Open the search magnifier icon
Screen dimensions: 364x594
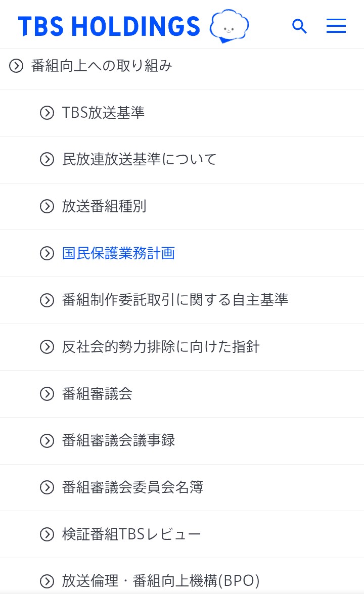click(300, 26)
